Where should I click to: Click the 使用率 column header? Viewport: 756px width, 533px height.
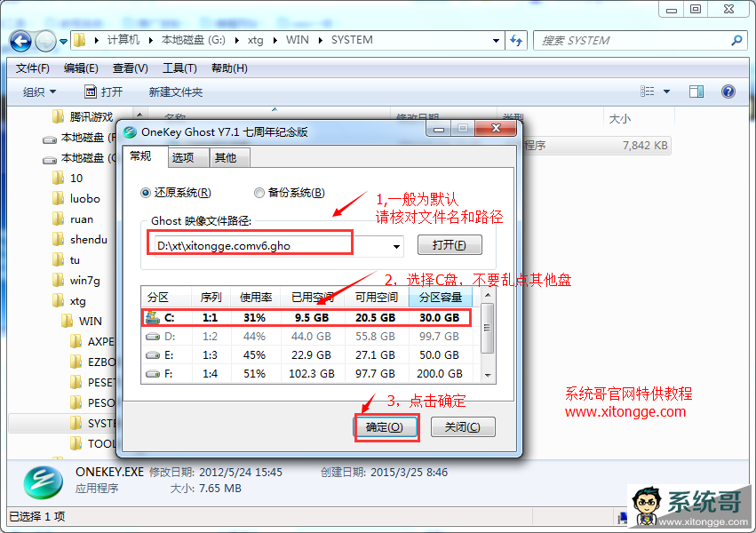click(x=256, y=298)
